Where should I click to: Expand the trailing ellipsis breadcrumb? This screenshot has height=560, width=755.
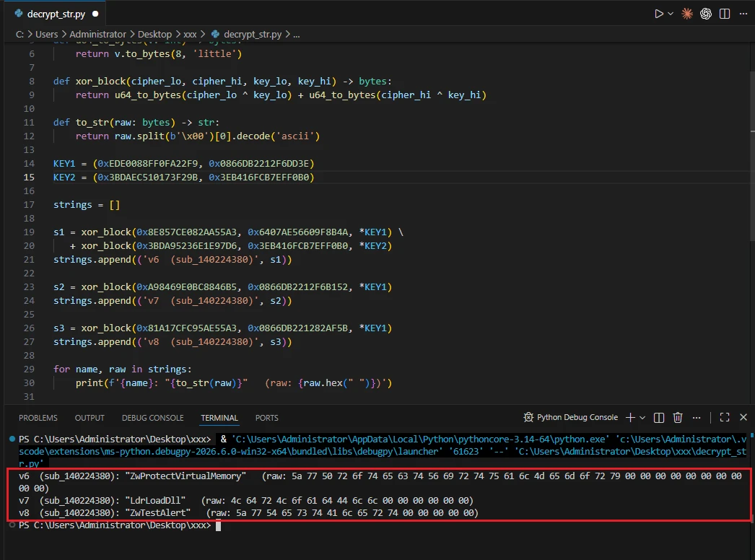pos(297,34)
